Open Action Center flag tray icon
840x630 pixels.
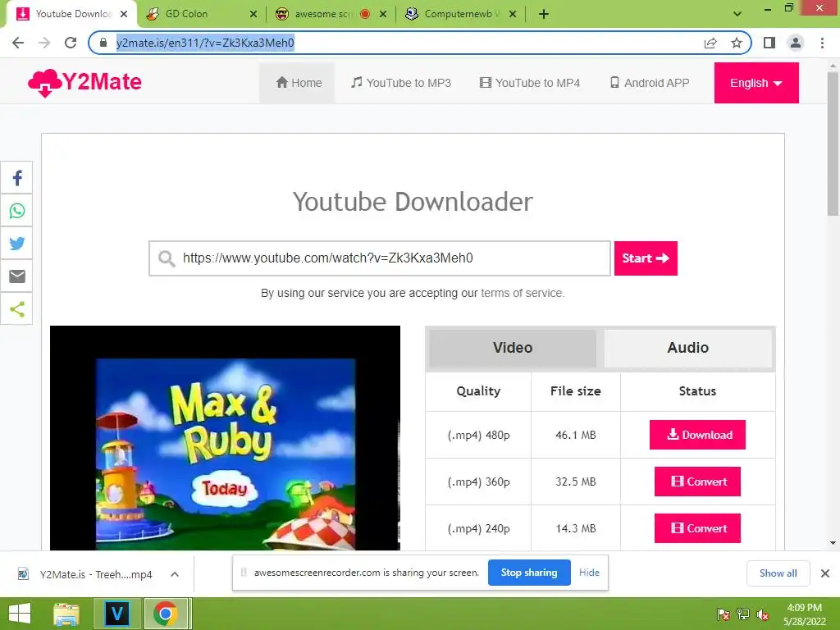point(724,614)
